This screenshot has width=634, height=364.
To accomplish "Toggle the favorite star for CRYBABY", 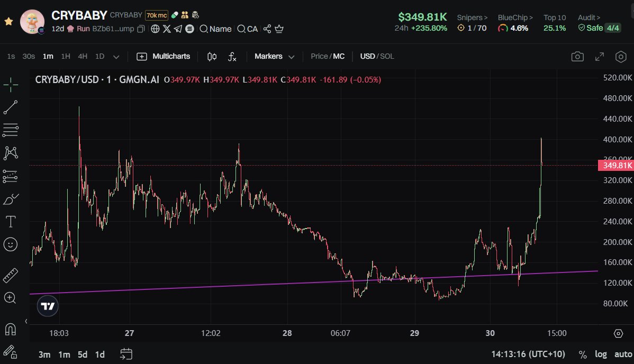I will point(8,22).
